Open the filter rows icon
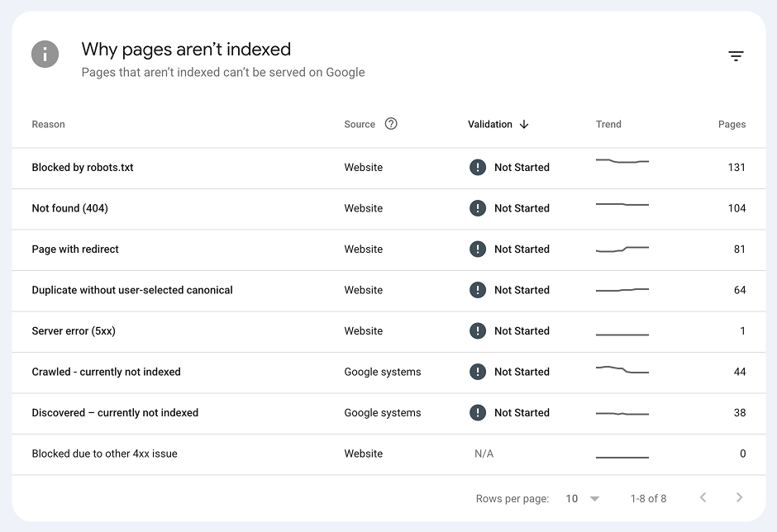Viewport: 777px width, 532px height. [736, 56]
